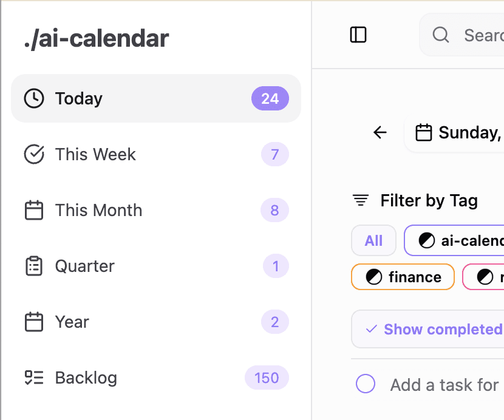The height and width of the screenshot is (420, 504).
Task: Toggle the ai-calendar tag filter
Action: coord(454,241)
